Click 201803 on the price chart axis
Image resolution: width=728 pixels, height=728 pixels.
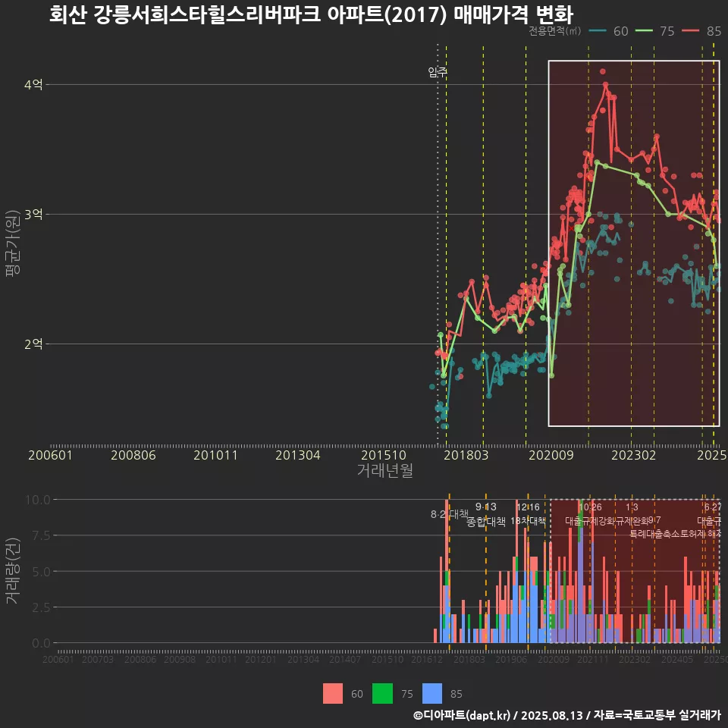(466, 455)
